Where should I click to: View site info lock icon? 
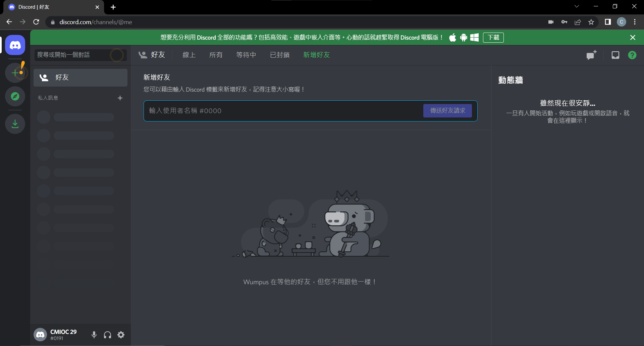point(53,22)
